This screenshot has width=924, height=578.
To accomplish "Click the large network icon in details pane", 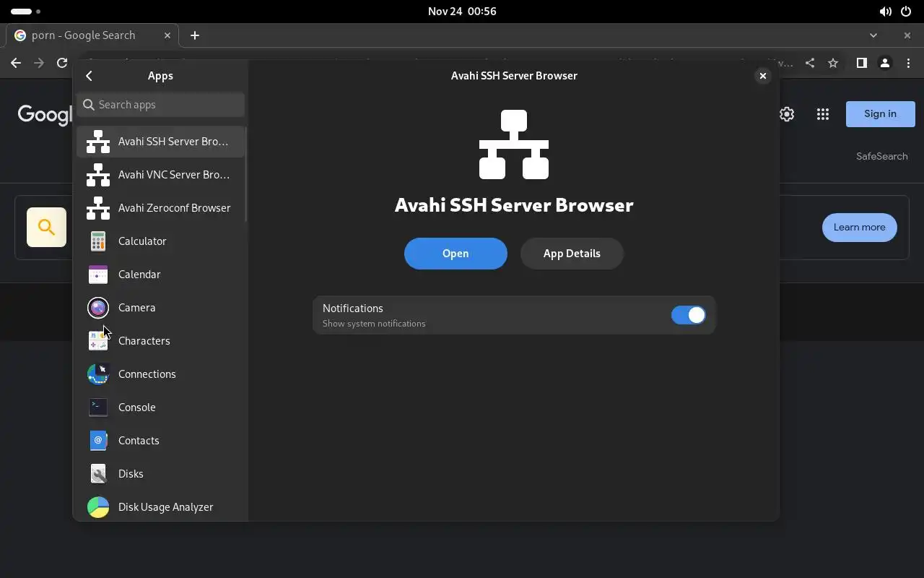I will [514, 144].
